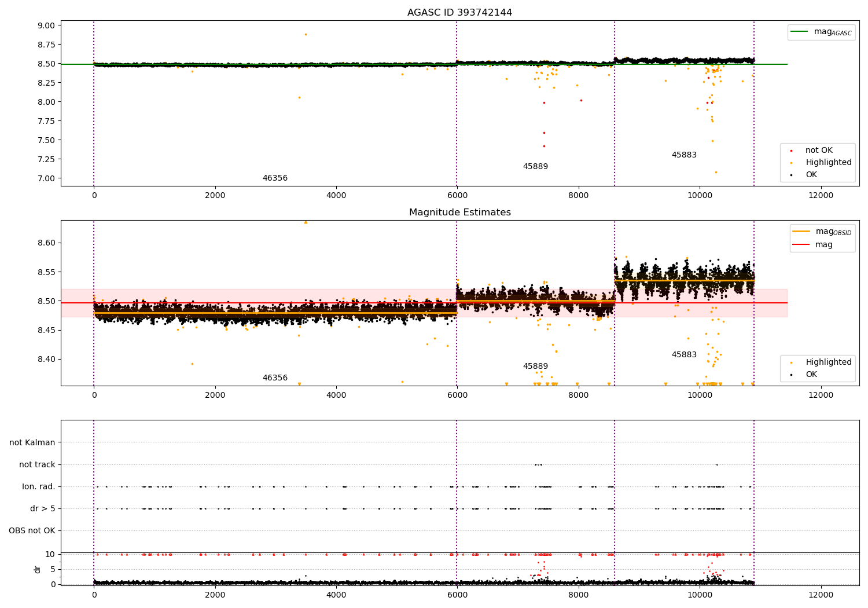
Task: Click the 'not Kalman' y-axis label
Action: tap(32, 442)
